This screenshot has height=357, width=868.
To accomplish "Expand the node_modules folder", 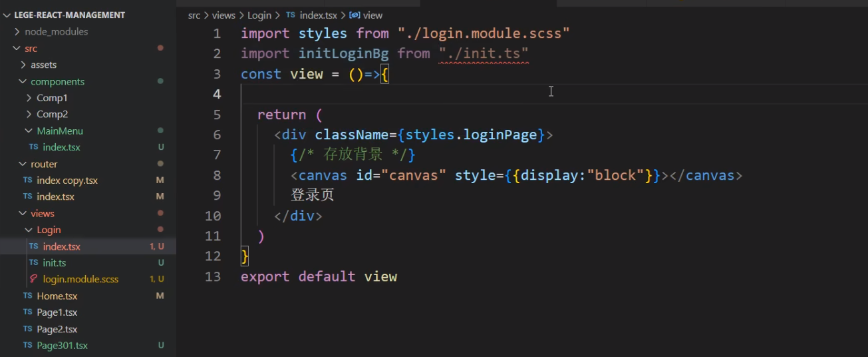I will (17, 31).
